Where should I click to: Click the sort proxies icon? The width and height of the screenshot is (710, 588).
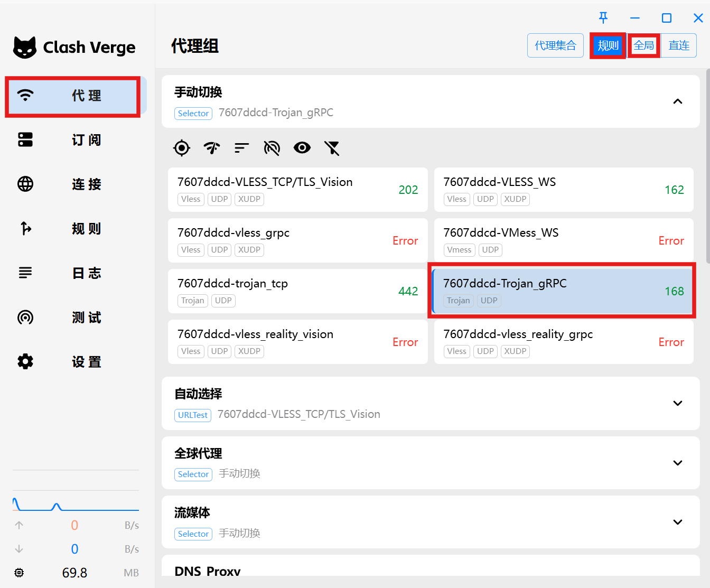point(241,148)
